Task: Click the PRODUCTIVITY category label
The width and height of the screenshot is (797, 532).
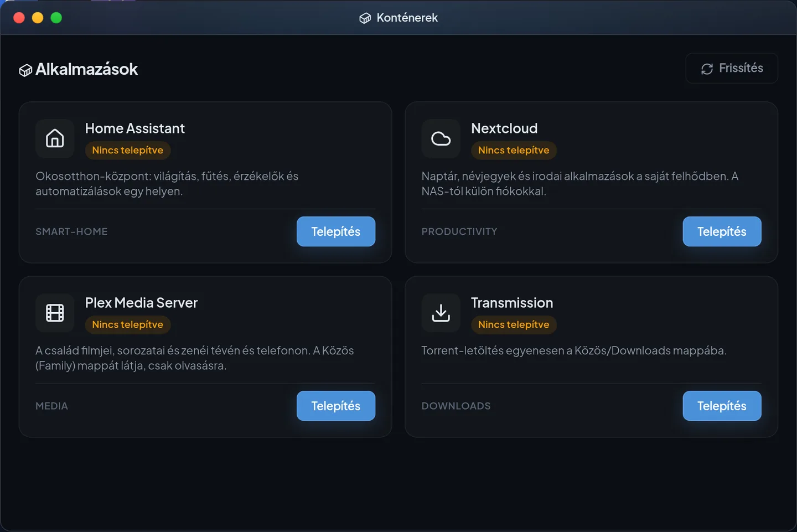Action: [459, 231]
